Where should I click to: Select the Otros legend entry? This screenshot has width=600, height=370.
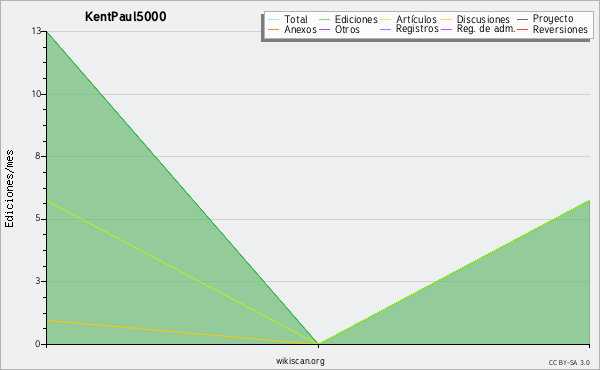click(x=339, y=29)
